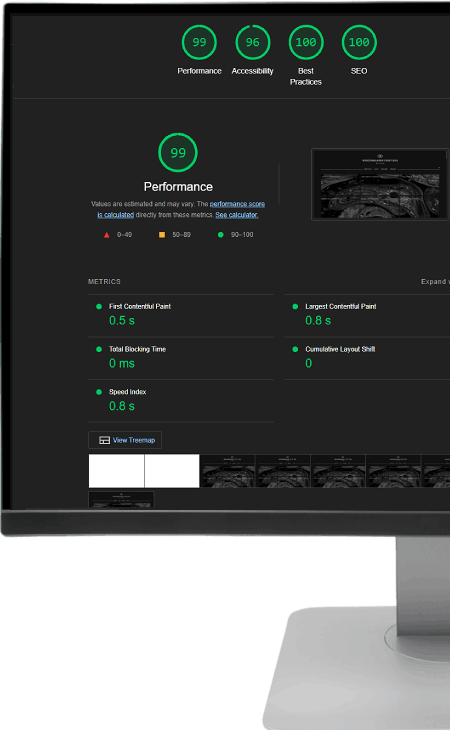Click the First Contentful Paint label
Image resolution: width=450 pixels, height=730 pixels.
[140, 306]
